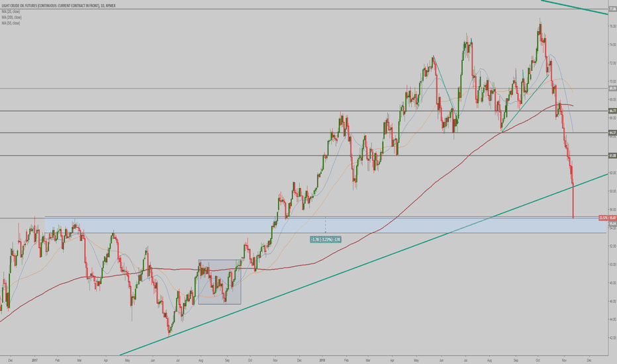Click the 2017 label on time axis
The height and width of the screenshot is (364, 617).
(34, 360)
